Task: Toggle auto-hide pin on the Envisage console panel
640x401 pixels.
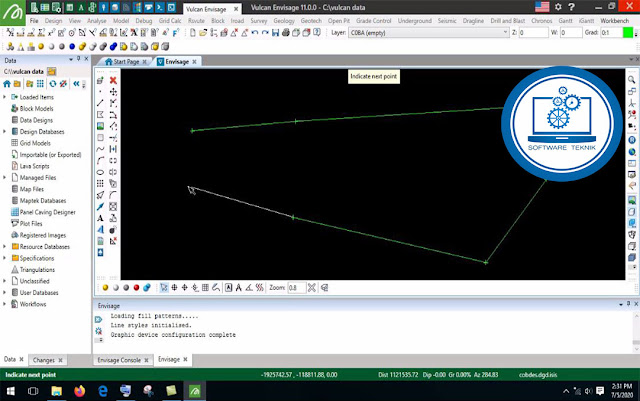Action: tap(629, 304)
